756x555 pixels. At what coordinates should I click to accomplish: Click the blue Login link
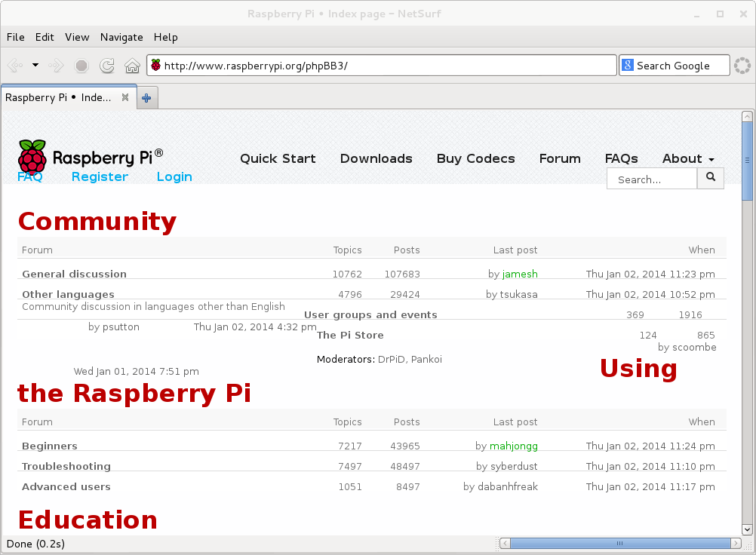[x=174, y=176]
